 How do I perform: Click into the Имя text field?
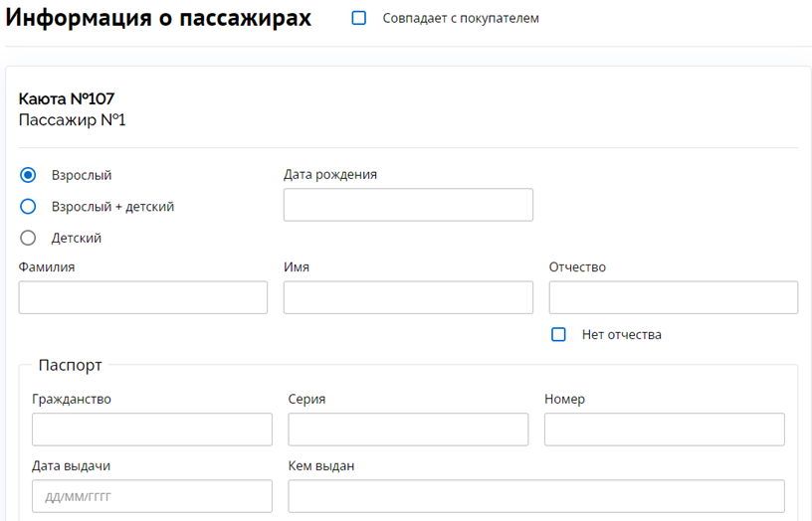pyautogui.click(x=408, y=297)
